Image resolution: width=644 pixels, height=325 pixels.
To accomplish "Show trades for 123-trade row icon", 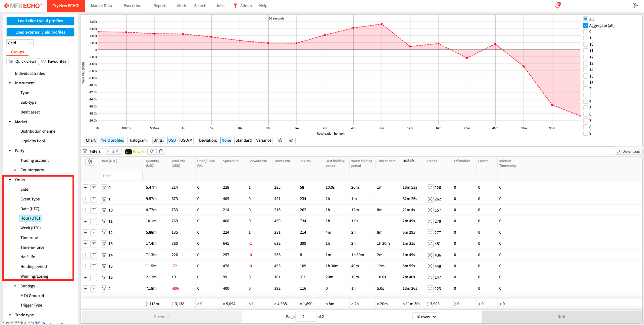I will pos(430,289).
